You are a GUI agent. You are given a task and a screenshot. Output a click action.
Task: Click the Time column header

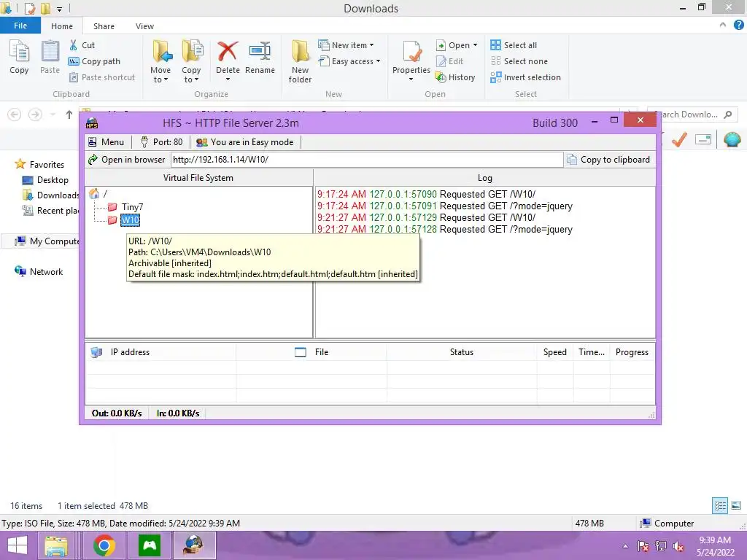click(x=591, y=352)
